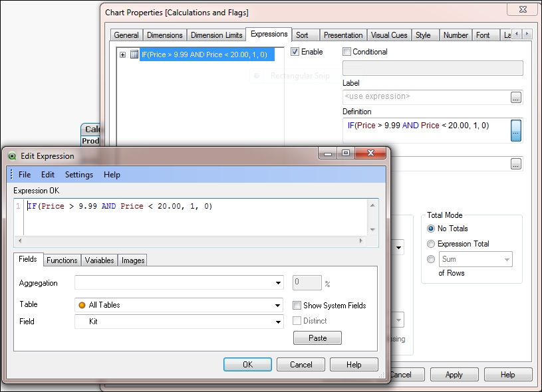Click OK in Edit Expression dialog
The width and height of the screenshot is (542, 392).
247,365
